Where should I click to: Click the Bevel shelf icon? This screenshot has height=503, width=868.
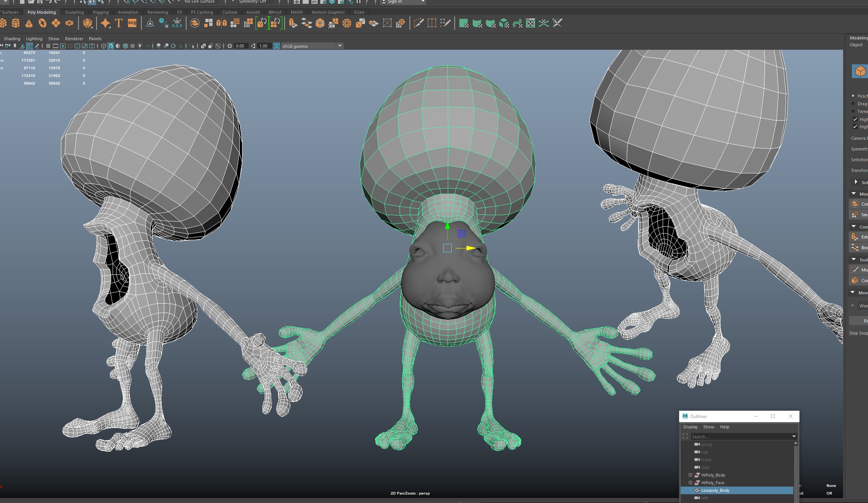[x=320, y=23]
